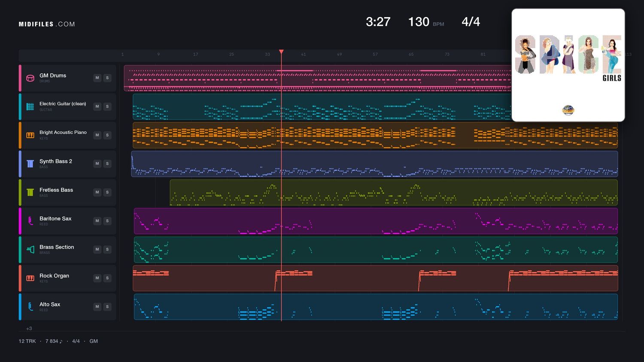The height and width of the screenshot is (362, 644).
Task: Select the Fretless Bass track name
Action: pos(56,190)
